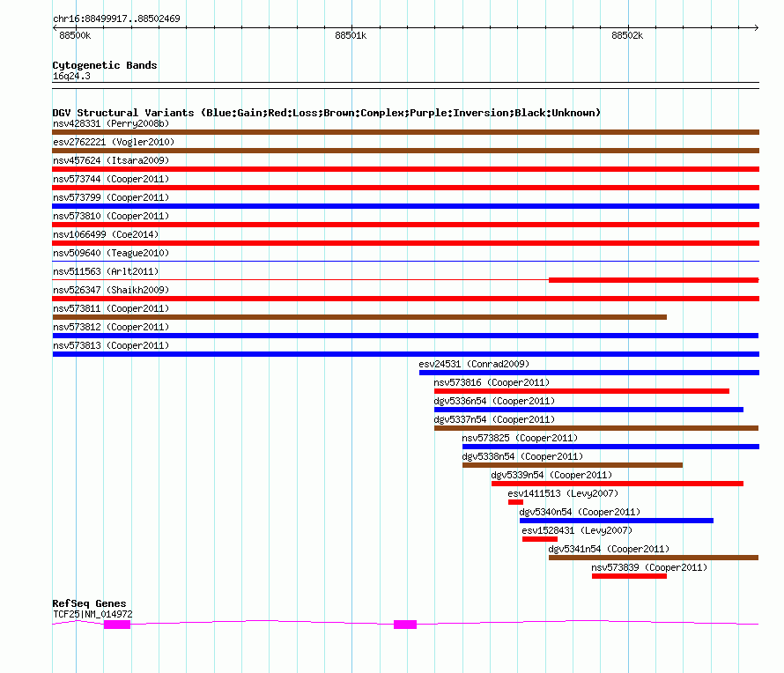Image resolution: width=784 pixels, height=673 pixels.
Task: Click the right arrow of the ruler
Action: click(x=756, y=27)
